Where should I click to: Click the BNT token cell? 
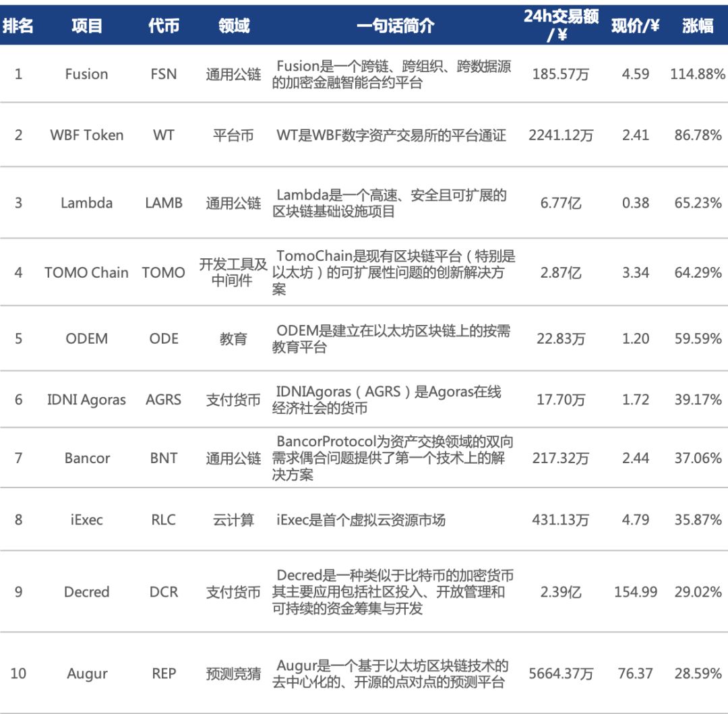(163, 458)
